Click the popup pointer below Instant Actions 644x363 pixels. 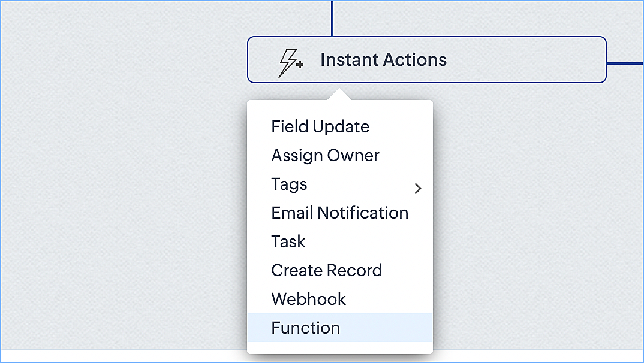pos(339,95)
